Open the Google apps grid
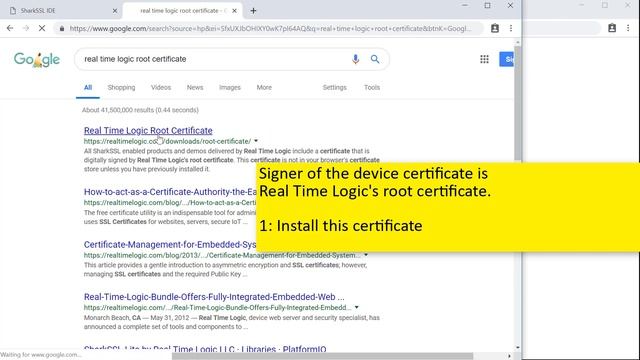Image resolution: width=640 pixels, height=360 pixels. coord(484,59)
